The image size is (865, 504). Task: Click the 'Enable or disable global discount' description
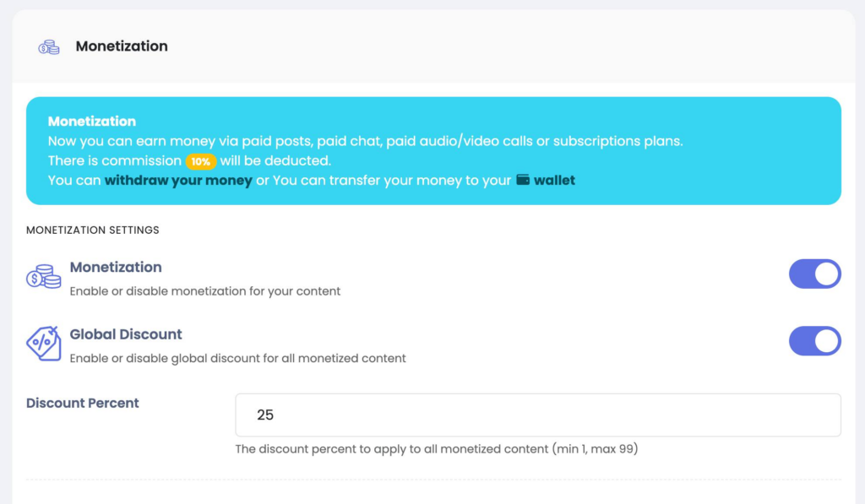(x=237, y=359)
